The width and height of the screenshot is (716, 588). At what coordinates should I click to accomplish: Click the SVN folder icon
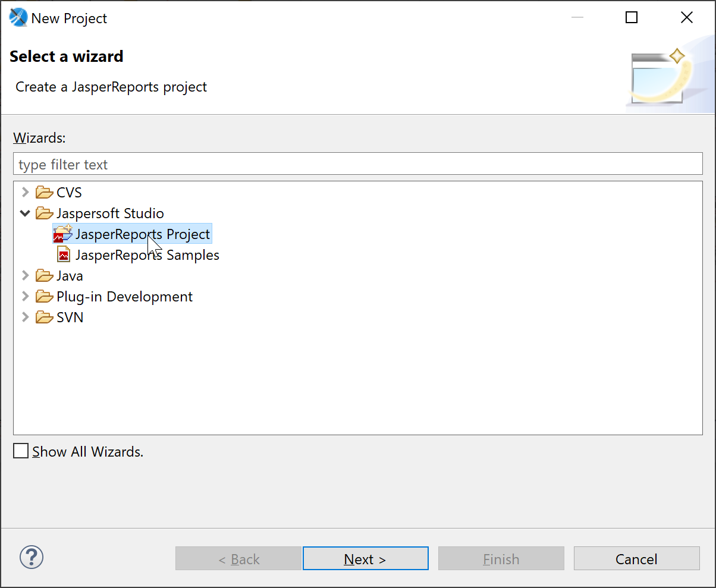point(45,317)
